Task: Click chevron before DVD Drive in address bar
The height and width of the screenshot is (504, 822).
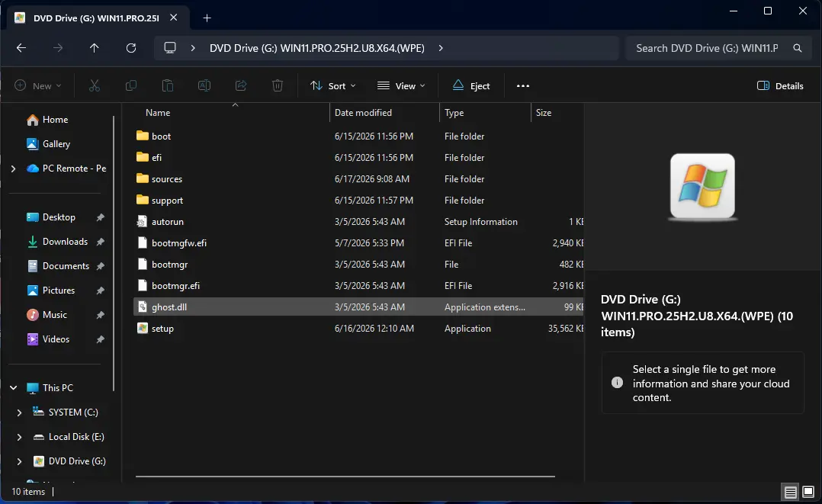Action: 193,48
